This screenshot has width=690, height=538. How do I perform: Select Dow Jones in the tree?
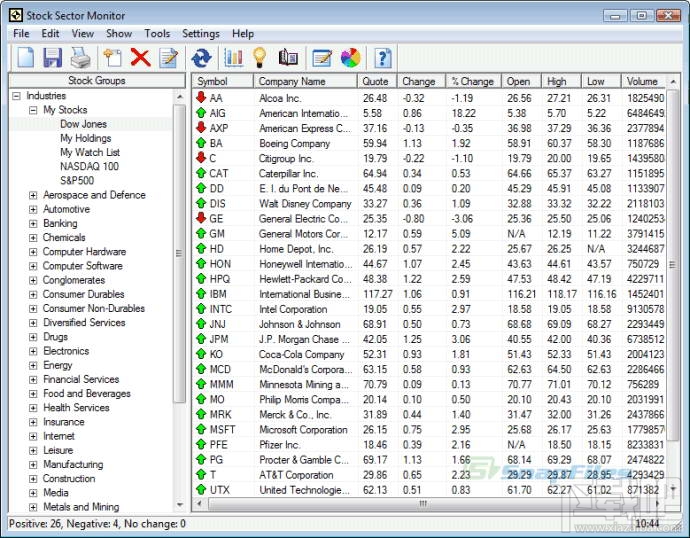pos(84,124)
